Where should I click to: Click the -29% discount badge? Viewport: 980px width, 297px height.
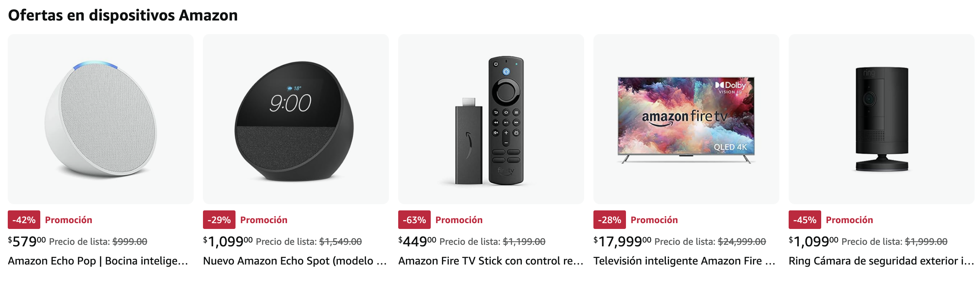click(219, 220)
